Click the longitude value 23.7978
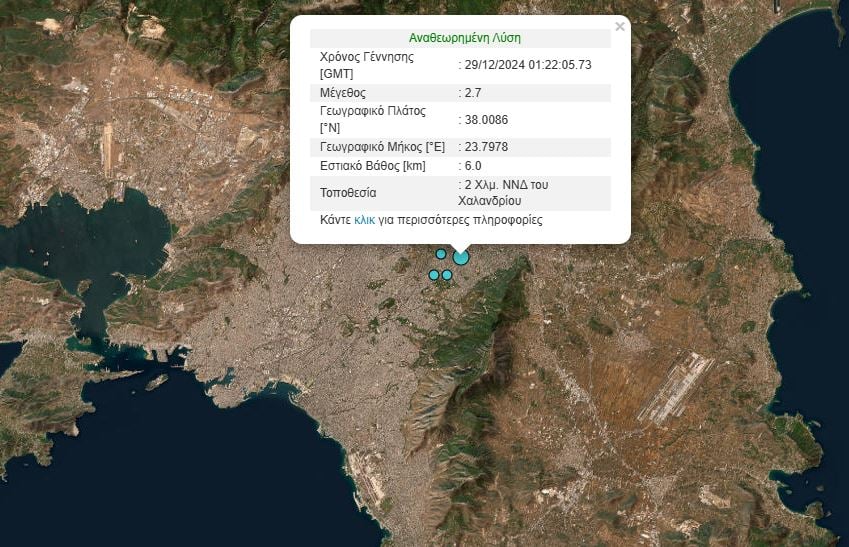 [x=486, y=147]
